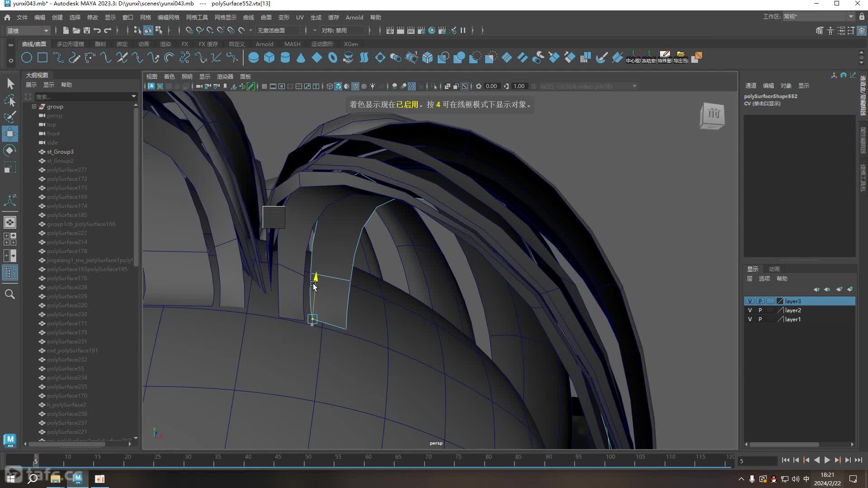
Task: Click the save scene disk icon
Action: click(87, 30)
